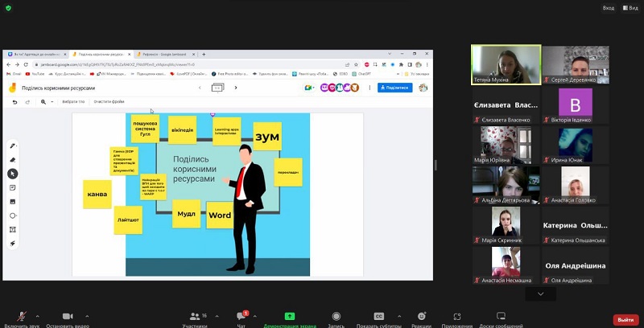This screenshot has height=328, width=644.
Task: Undo last Jamboard action
Action: 14,101
